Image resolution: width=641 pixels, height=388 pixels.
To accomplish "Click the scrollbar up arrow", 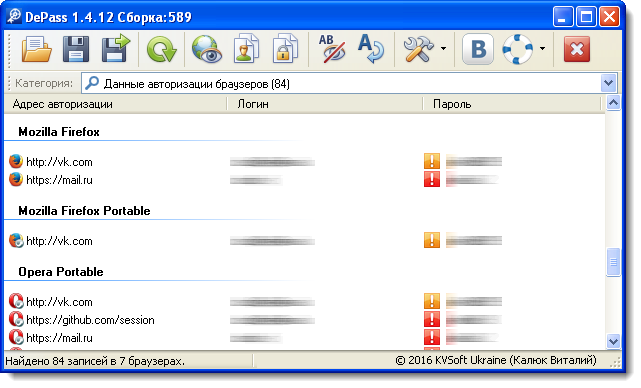I will point(613,103).
